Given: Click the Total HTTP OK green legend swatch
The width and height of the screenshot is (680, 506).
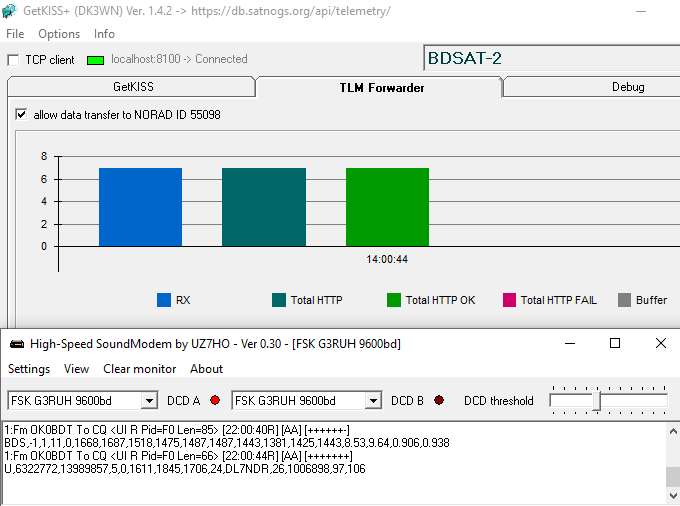Looking at the screenshot, I should point(394,300).
